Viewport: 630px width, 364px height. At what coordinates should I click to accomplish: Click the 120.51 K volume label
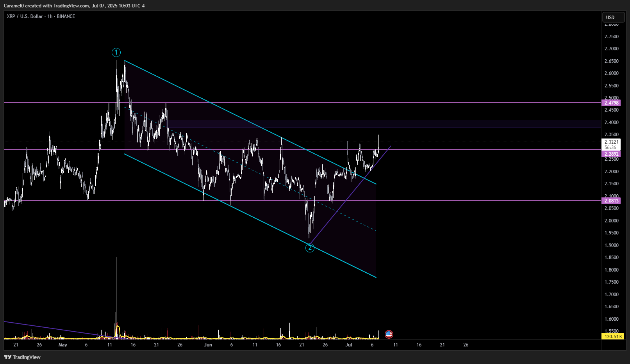tap(613, 336)
